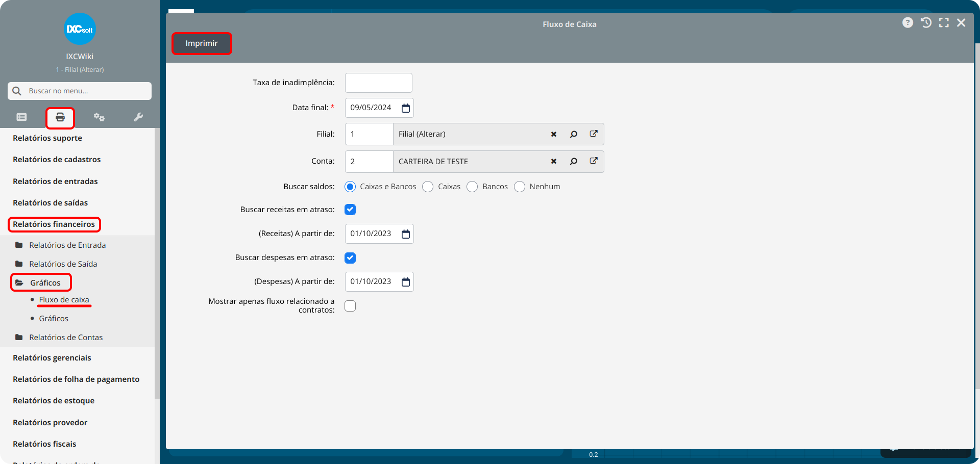Viewport: 980px width, 464px height.
Task: Open Conta record in new window
Action: pyautogui.click(x=594, y=161)
